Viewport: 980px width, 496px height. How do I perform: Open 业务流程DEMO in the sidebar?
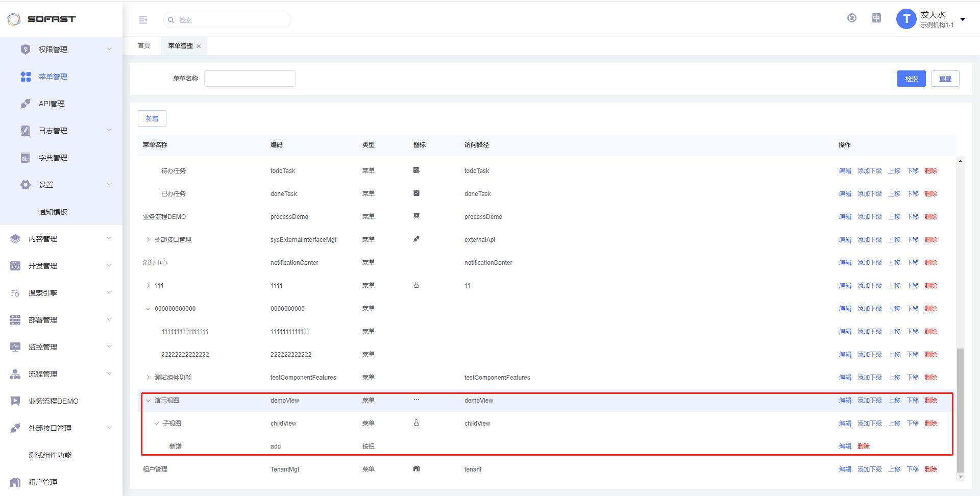pos(53,401)
